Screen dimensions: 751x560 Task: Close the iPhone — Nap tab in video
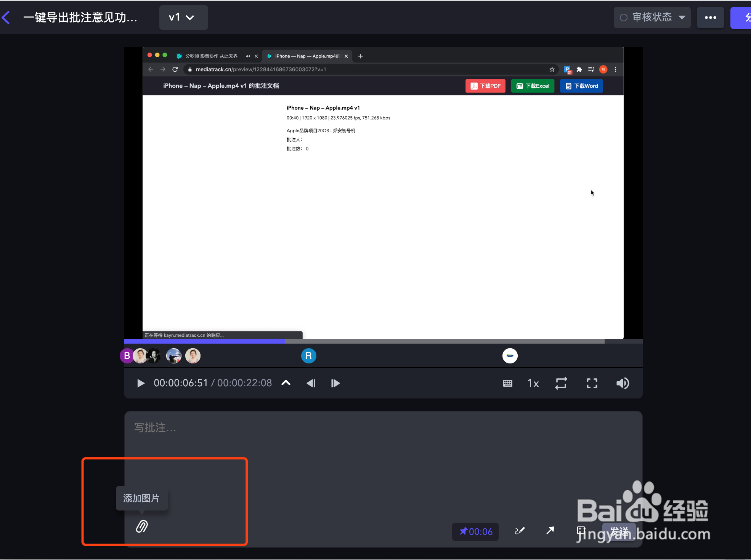(x=346, y=56)
